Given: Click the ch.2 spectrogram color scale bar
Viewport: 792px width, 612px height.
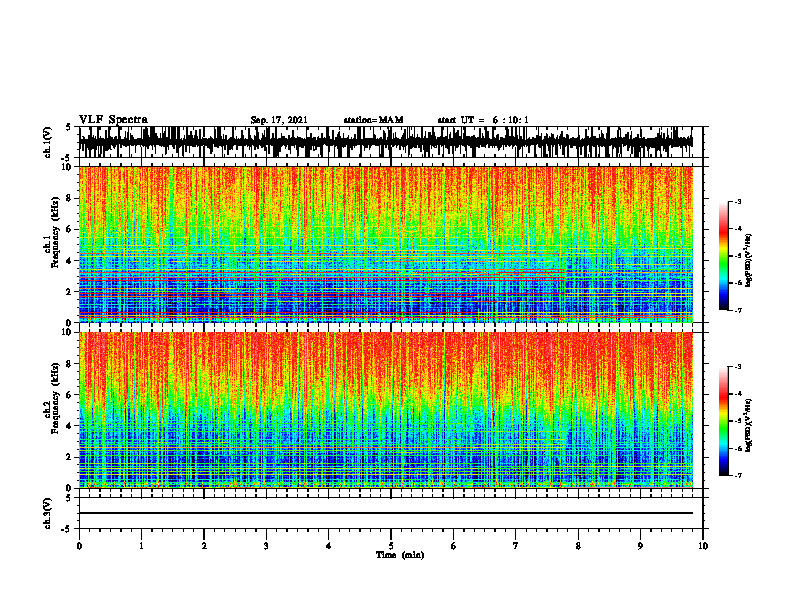Looking at the screenshot, I should [723, 421].
